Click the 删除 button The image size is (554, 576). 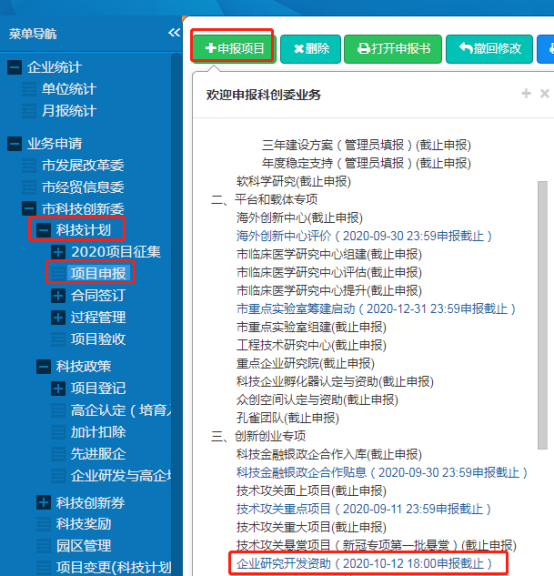coord(311,49)
